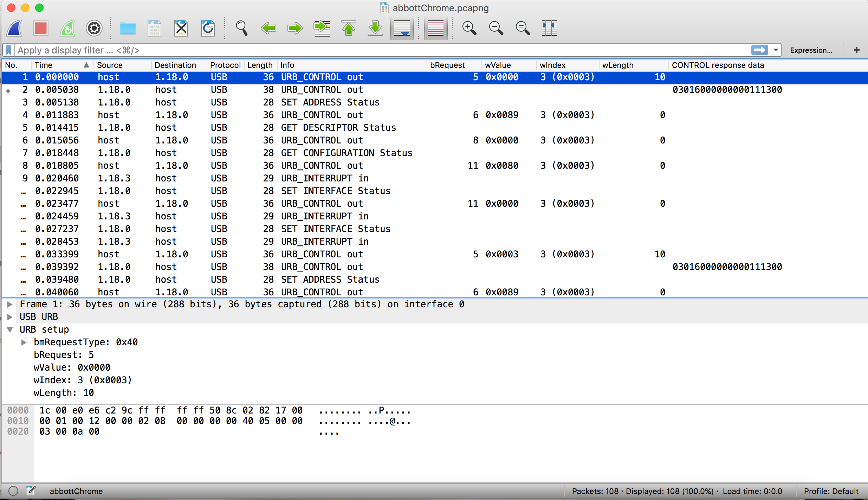The image size is (868, 500).
Task: Click the expert information circle icon
Action: (x=13, y=491)
